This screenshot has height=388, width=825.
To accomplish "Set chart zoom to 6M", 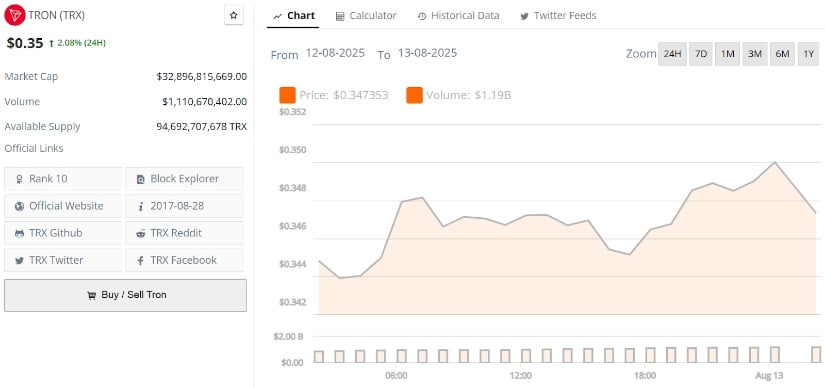I will tap(782, 54).
